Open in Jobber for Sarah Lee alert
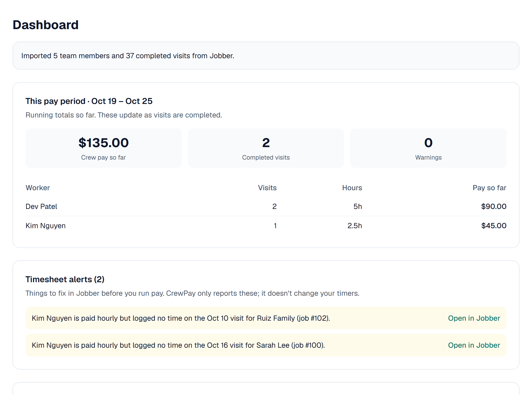Viewport: 532px width, 395px height. [x=474, y=345]
